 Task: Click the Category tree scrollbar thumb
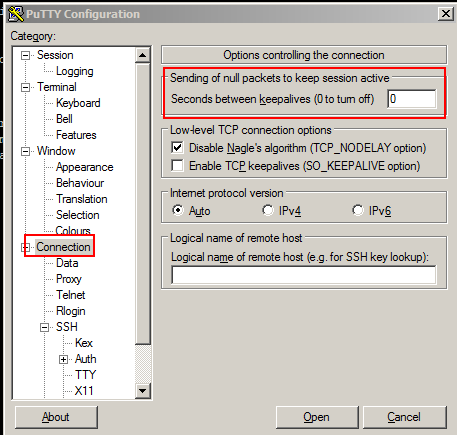pyautogui.click(x=143, y=203)
